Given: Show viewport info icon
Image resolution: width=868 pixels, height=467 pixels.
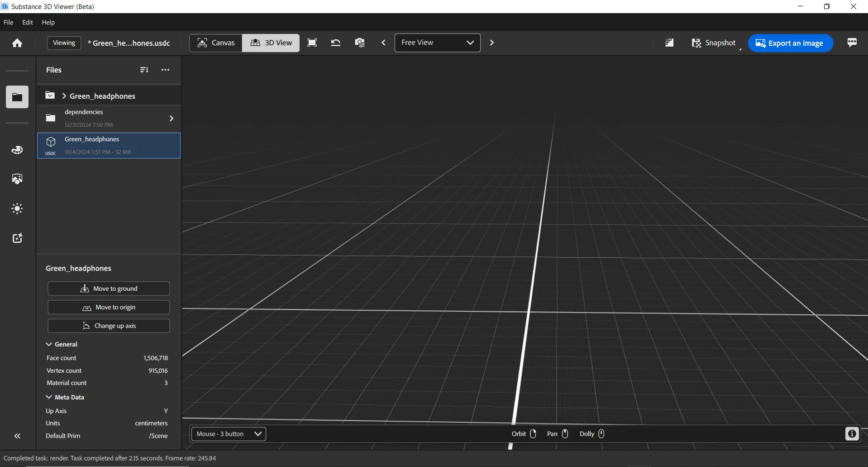Looking at the screenshot, I should (x=852, y=434).
